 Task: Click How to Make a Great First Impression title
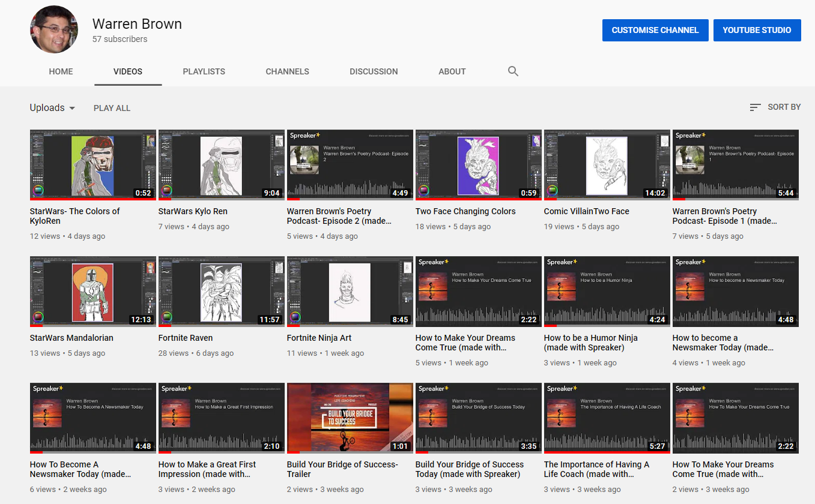[x=207, y=469]
